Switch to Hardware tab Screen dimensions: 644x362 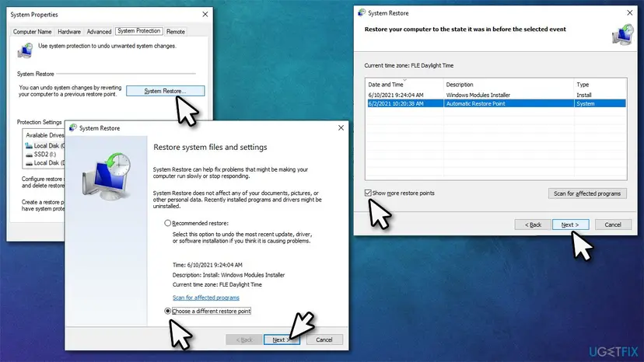tap(69, 32)
